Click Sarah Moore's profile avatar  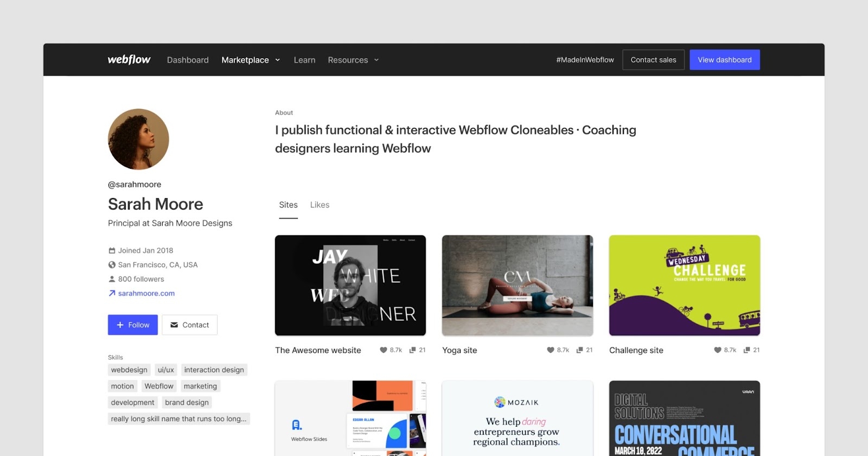pyautogui.click(x=138, y=139)
